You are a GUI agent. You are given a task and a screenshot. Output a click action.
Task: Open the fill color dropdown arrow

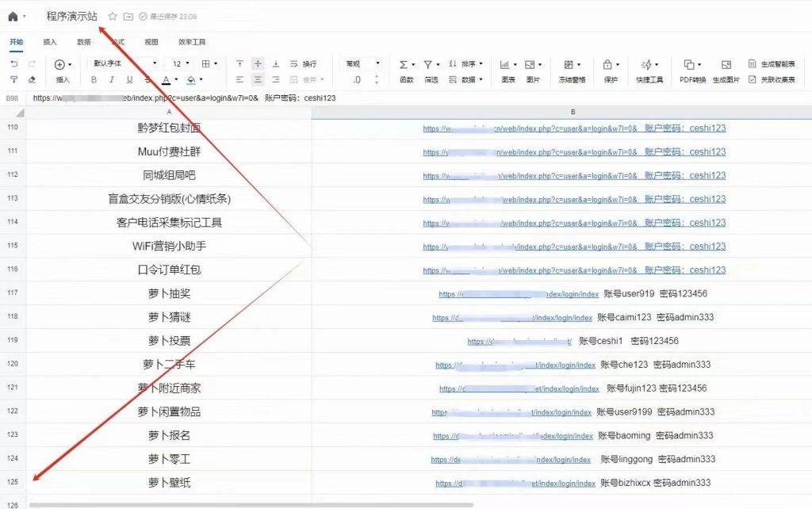tap(201, 80)
